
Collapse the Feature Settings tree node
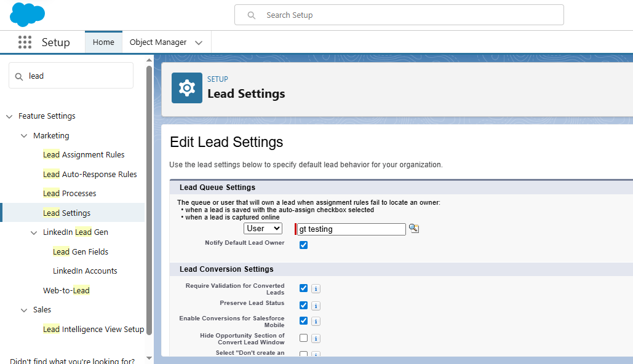pos(9,116)
